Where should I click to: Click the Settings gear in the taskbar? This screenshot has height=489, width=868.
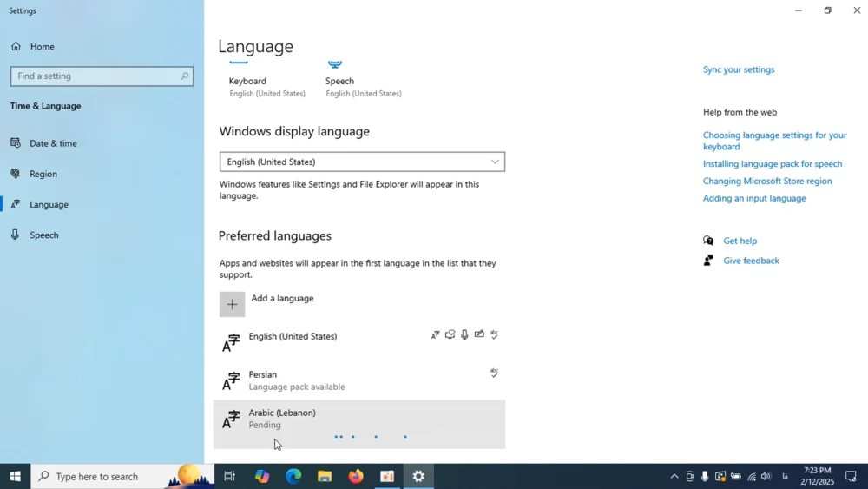coord(418,476)
